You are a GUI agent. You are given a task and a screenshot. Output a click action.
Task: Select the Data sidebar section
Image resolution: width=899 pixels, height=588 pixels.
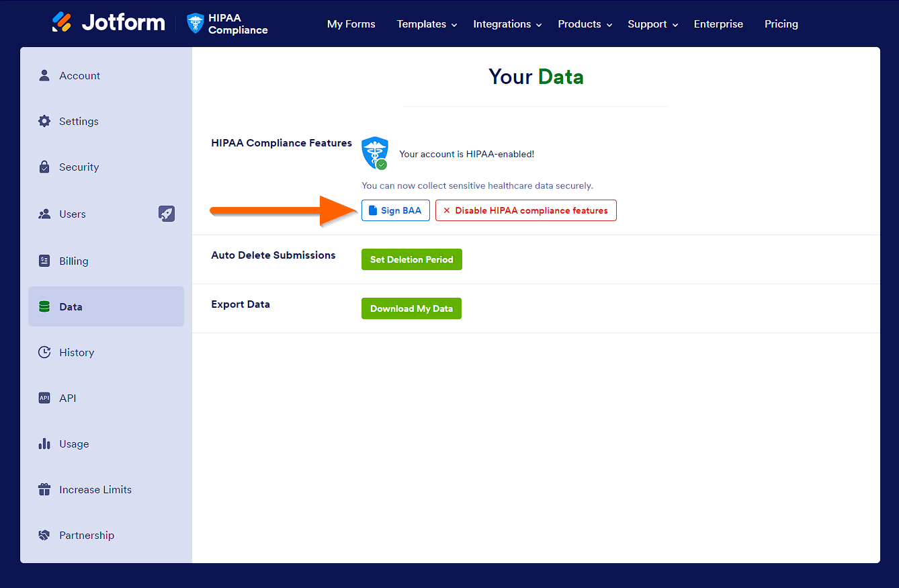tap(106, 306)
